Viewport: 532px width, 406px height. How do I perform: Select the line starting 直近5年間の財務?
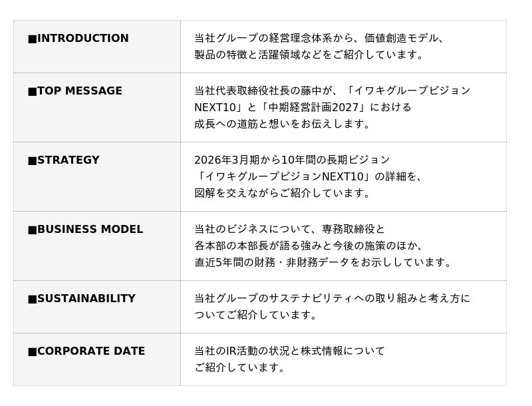pos(324,262)
